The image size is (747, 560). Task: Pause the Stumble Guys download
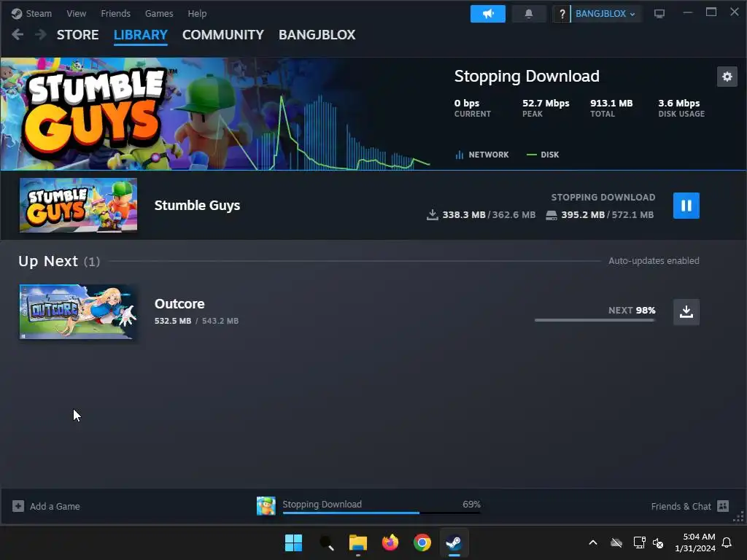[686, 206]
